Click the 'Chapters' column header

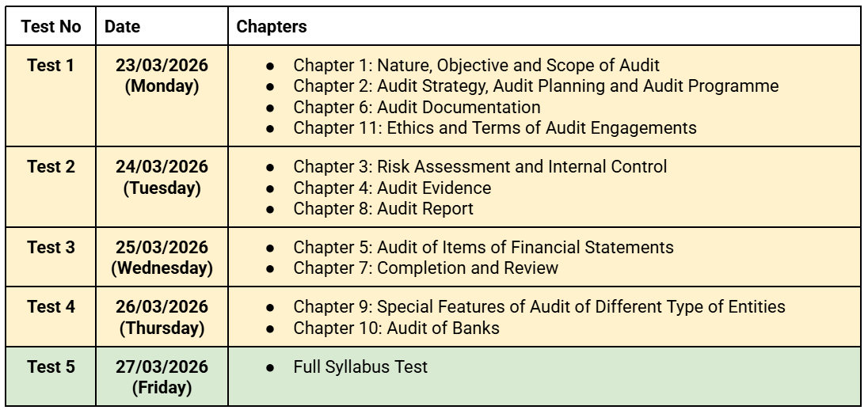pos(272,26)
